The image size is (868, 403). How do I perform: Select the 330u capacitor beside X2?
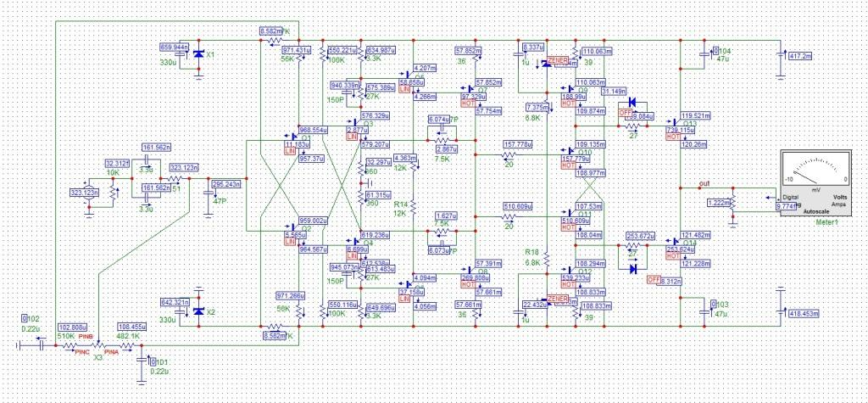180,311
